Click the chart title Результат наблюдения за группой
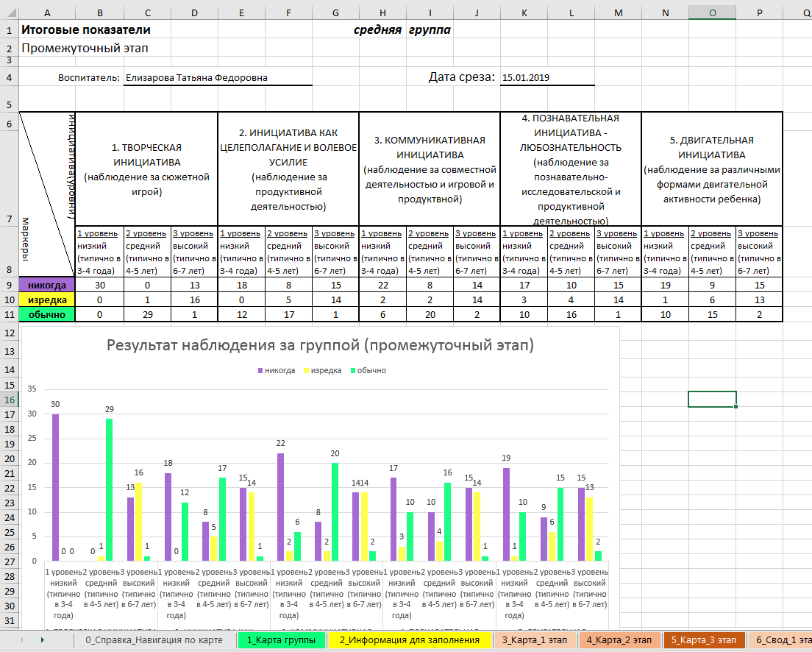This screenshot has height=652, width=812. click(x=320, y=345)
